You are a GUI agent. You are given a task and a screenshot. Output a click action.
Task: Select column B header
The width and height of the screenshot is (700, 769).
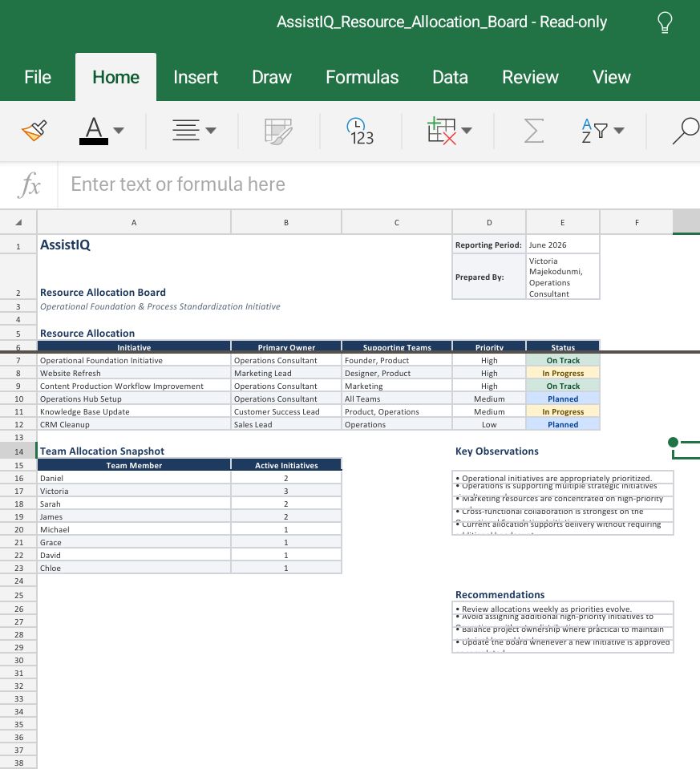[286, 223]
